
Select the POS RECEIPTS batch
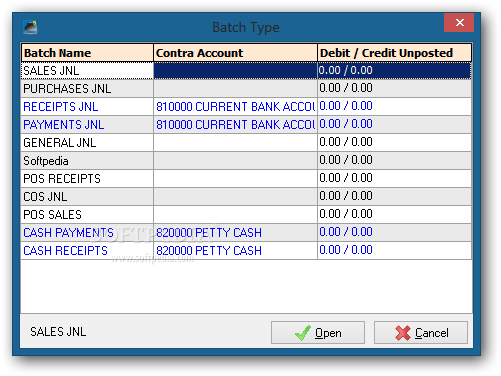pyautogui.click(x=87, y=179)
